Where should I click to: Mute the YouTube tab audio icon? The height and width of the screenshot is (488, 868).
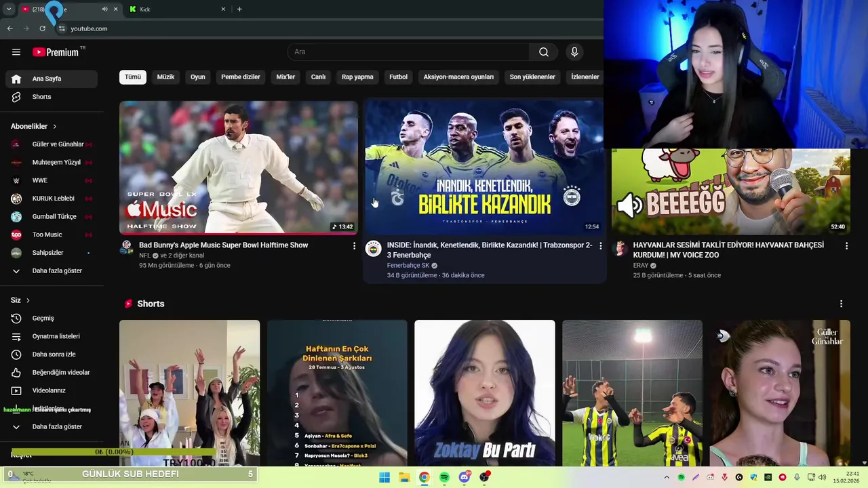point(104,9)
